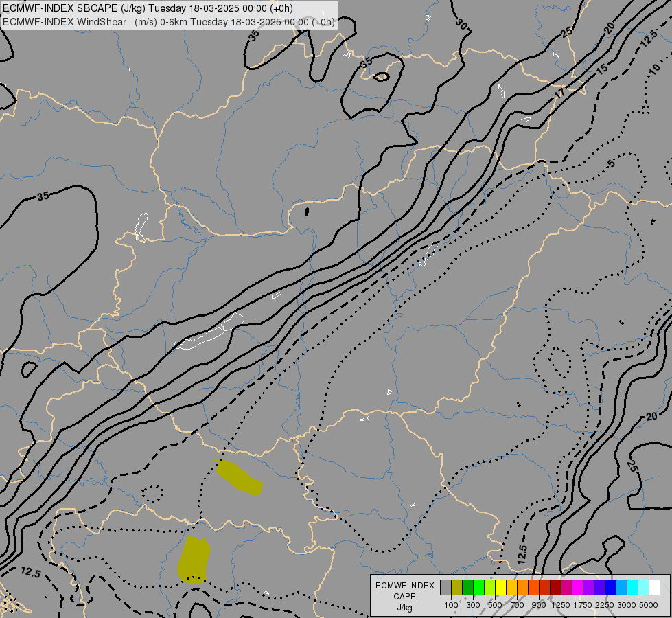The width and height of the screenshot is (672, 618).
Task: Click the legend value '100'
Action: tap(451, 605)
